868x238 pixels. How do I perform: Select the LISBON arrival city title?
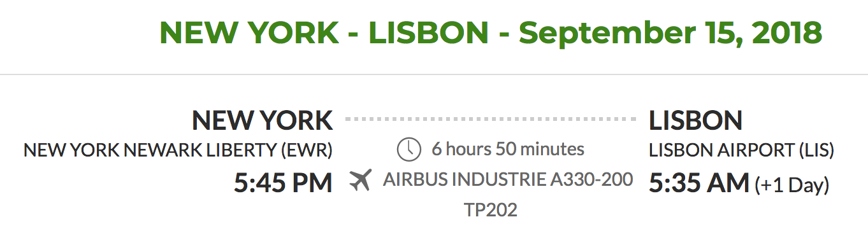pyautogui.click(x=695, y=120)
